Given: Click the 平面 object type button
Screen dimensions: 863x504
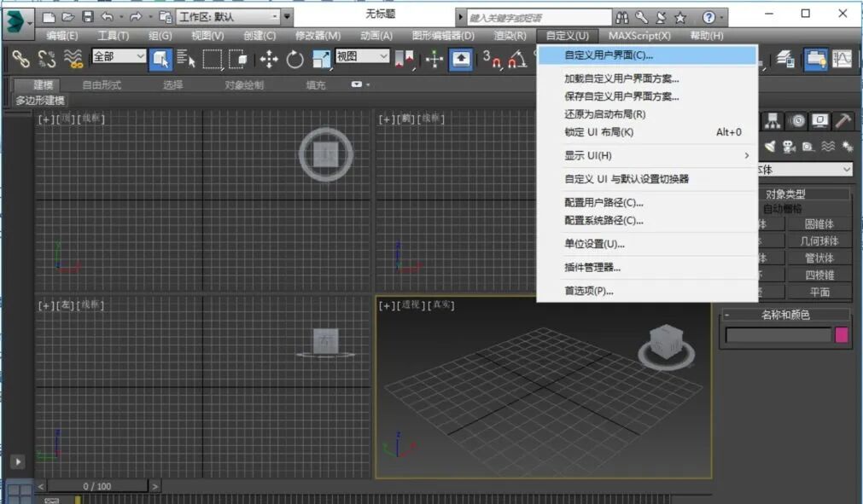Looking at the screenshot, I should (819, 292).
